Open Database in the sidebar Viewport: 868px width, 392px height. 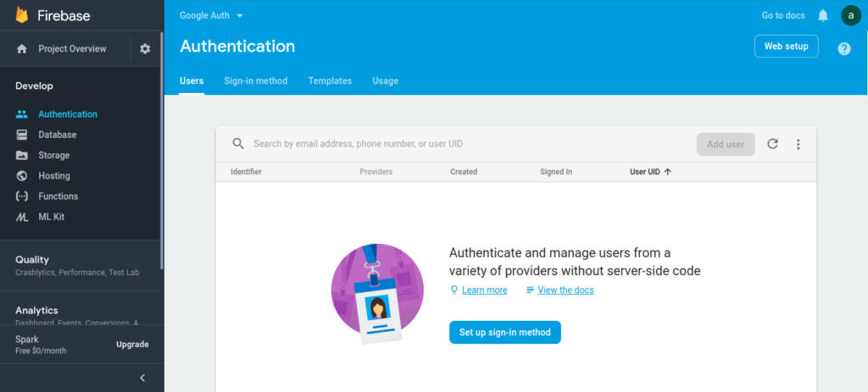pos(58,135)
